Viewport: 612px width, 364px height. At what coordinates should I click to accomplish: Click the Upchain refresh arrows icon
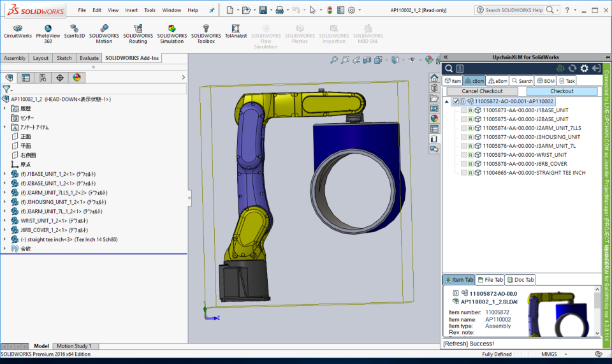point(572,68)
